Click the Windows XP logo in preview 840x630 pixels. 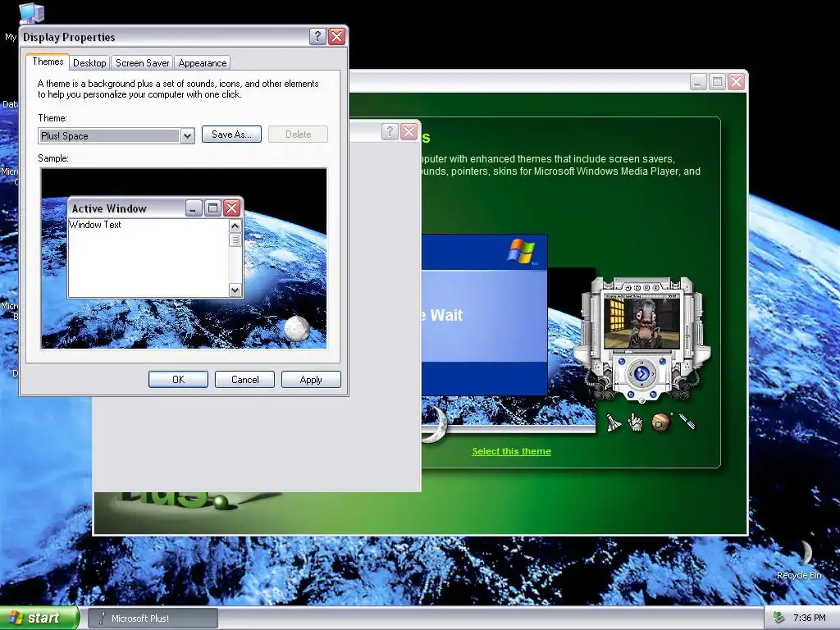[522, 251]
